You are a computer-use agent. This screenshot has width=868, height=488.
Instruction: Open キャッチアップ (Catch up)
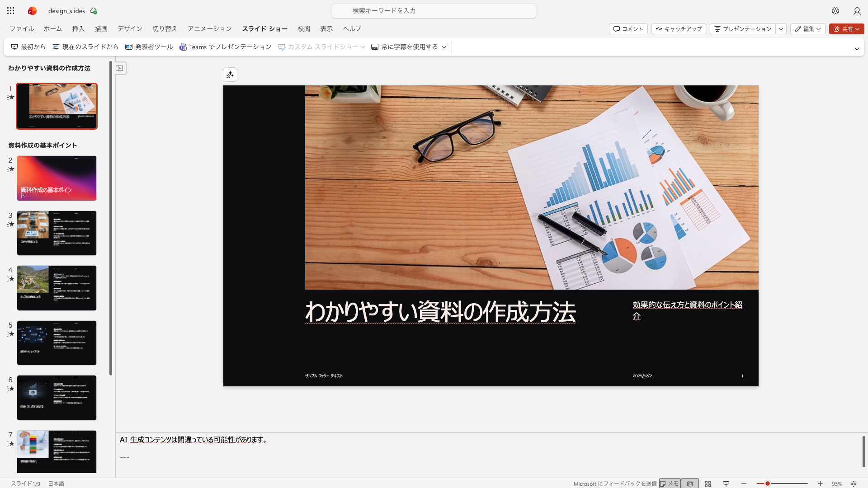678,28
